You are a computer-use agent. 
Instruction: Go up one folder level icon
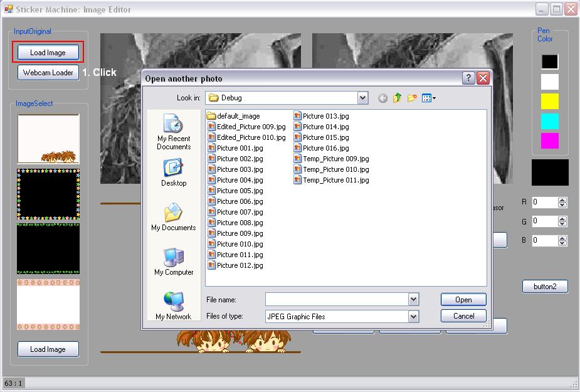click(397, 98)
